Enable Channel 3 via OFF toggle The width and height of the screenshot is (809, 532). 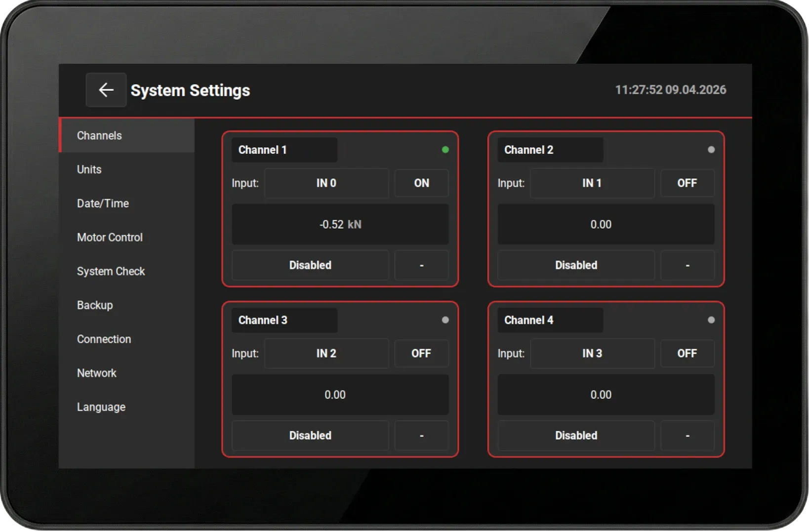[421, 354]
